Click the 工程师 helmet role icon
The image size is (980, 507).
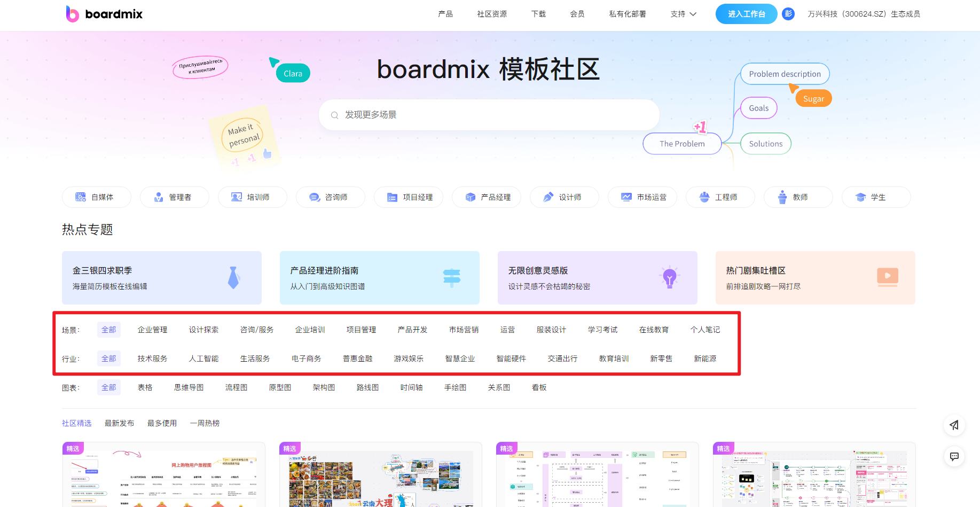click(704, 197)
